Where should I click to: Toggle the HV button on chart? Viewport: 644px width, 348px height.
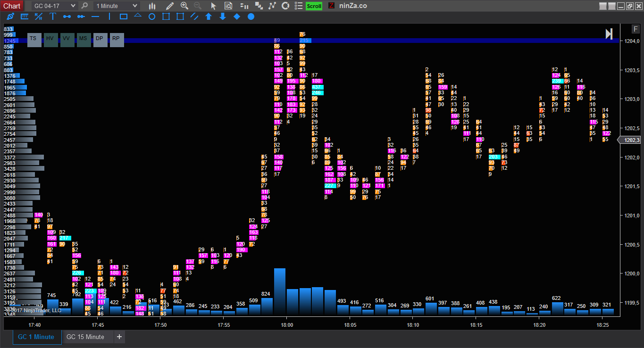[x=50, y=39]
